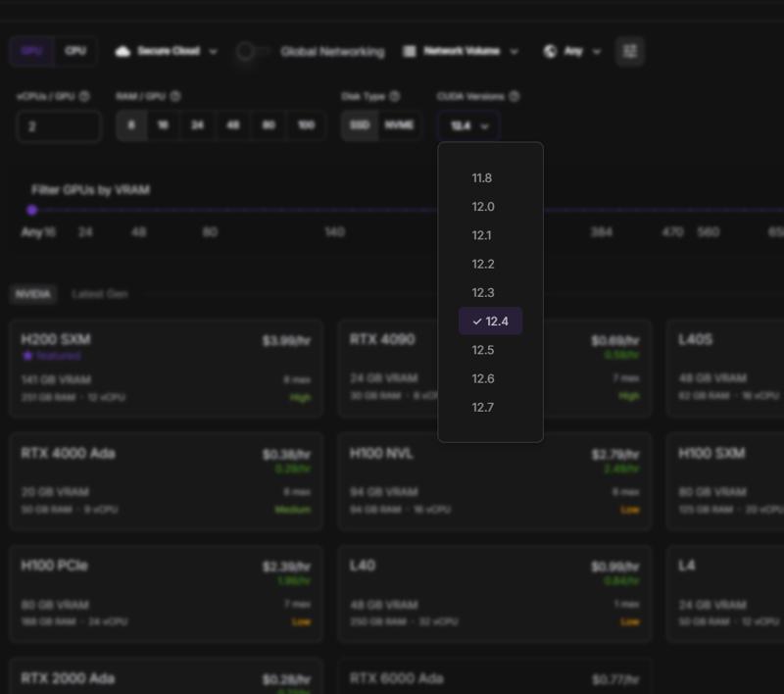Choose the H100 SXM GPU card

pyautogui.click(x=725, y=481)
